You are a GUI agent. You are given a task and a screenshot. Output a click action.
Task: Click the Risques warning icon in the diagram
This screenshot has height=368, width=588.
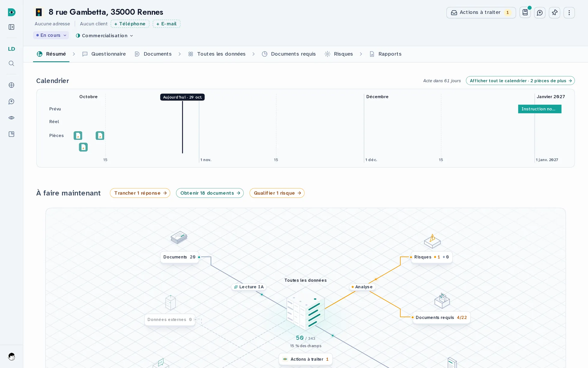tap(432, 241)
